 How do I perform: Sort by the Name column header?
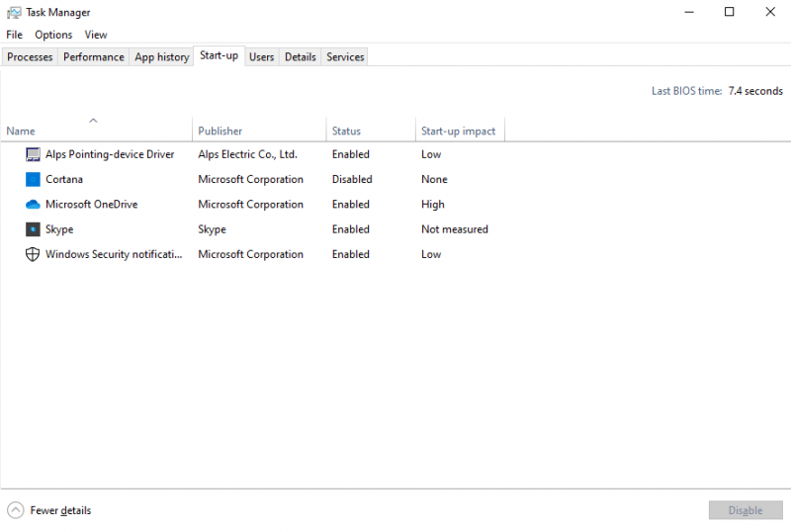(21, 131)
